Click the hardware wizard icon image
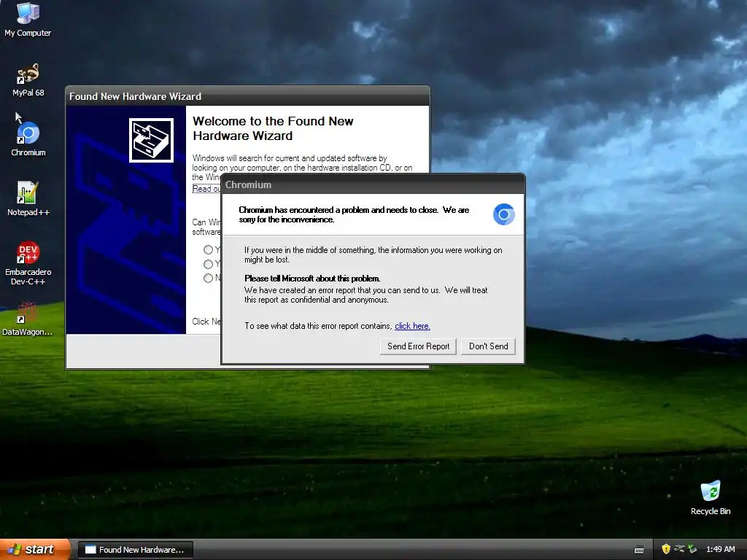 coord(151,140)
